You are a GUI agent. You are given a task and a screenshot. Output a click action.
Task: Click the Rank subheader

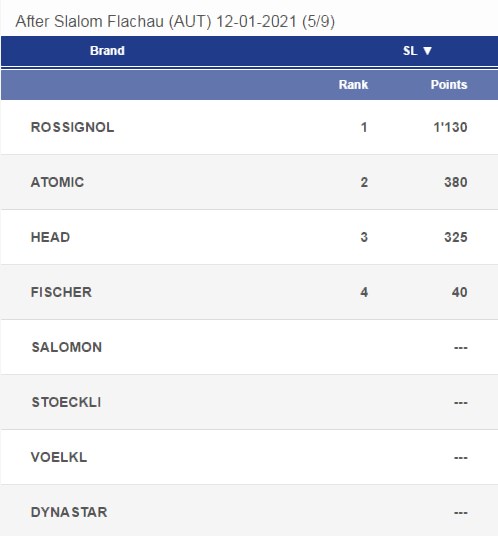pos(353,85)
